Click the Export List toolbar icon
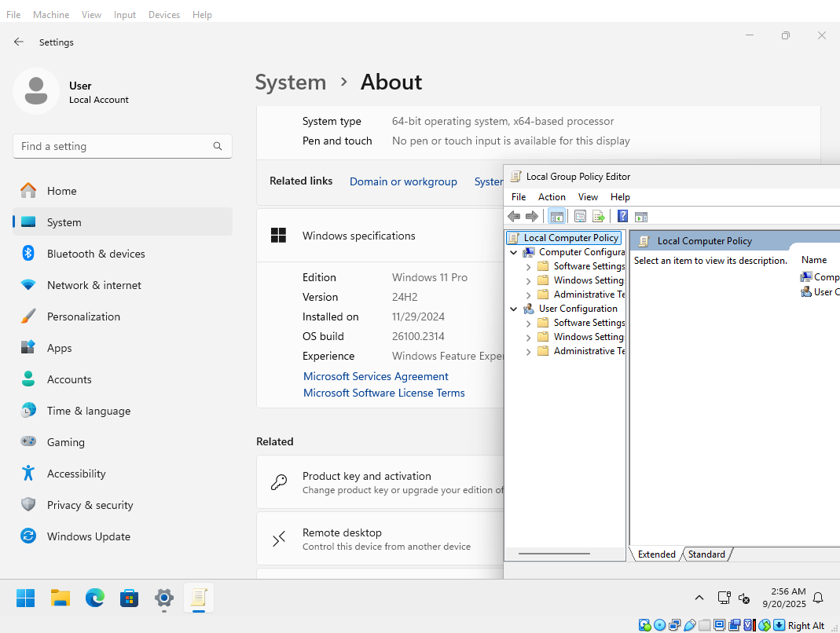 point(599,217)
